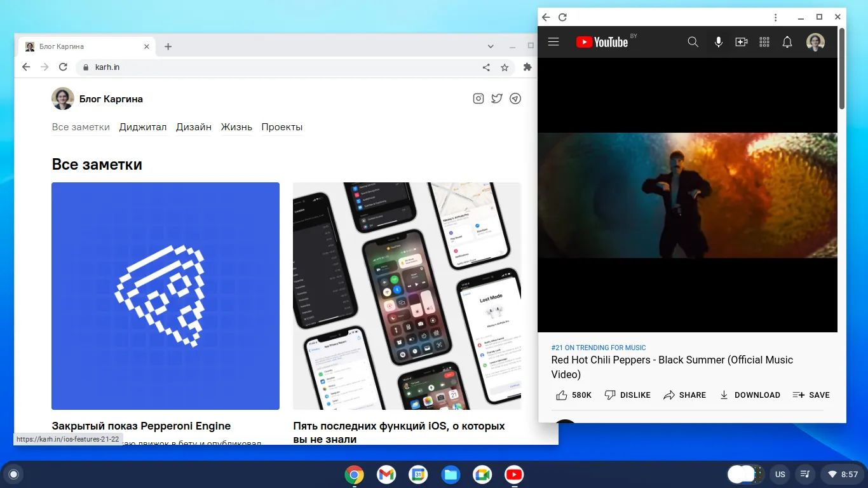Open blog author's Telegram

pyautogui.click(x=515, y=98)
